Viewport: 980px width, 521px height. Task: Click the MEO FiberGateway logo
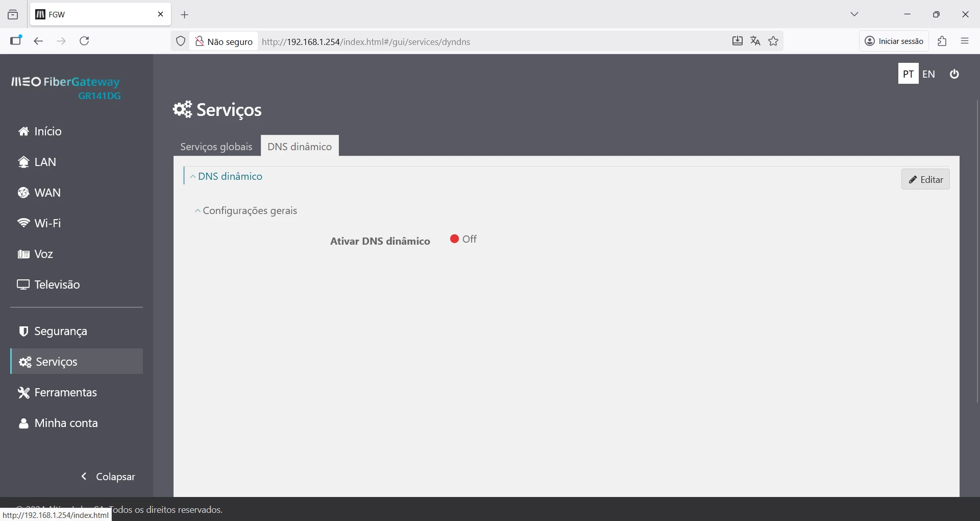(x=66, y=88)
